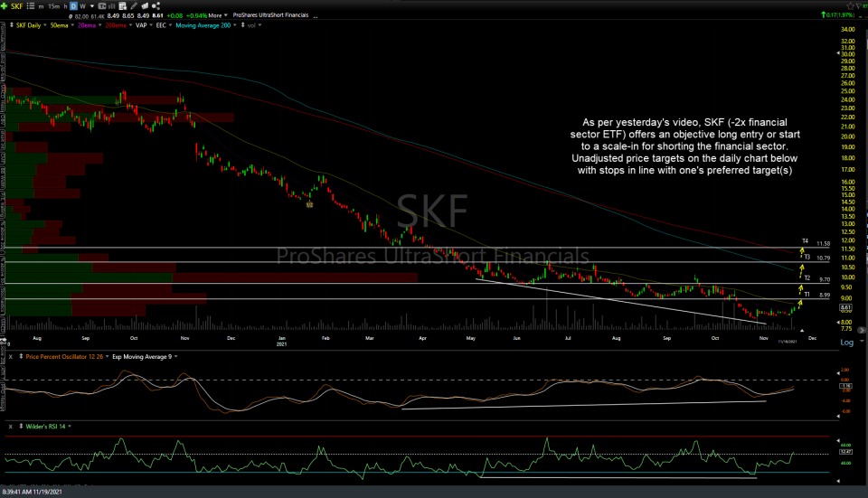Toggle the Log price scale
868x498 pixels.
pos(847,343)
